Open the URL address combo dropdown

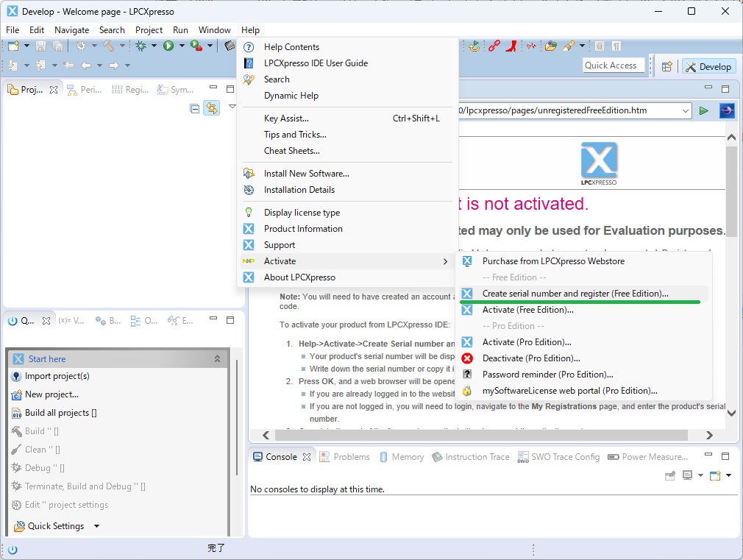(x=686, y=111)
